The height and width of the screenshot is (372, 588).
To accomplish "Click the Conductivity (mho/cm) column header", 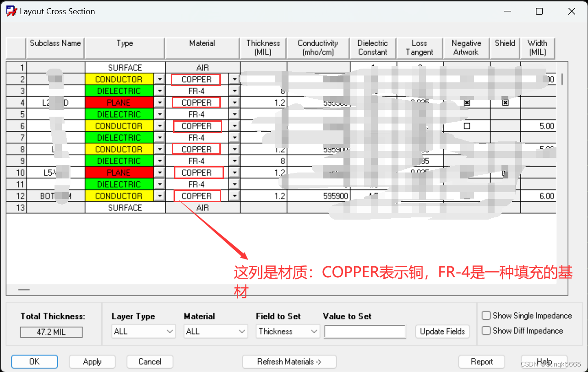I will click(318, 48).
